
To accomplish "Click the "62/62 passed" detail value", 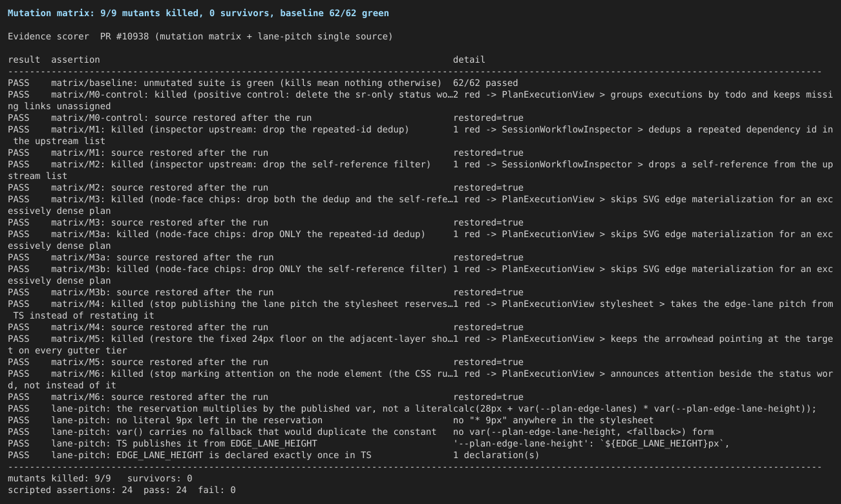I will tap(485, 83).
